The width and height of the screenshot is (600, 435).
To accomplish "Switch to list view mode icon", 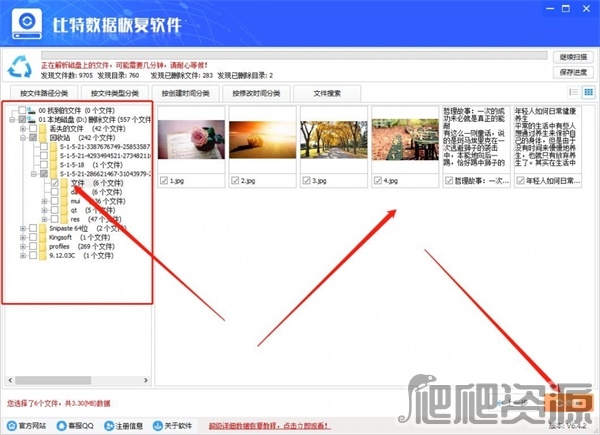I will click(573, 92).
